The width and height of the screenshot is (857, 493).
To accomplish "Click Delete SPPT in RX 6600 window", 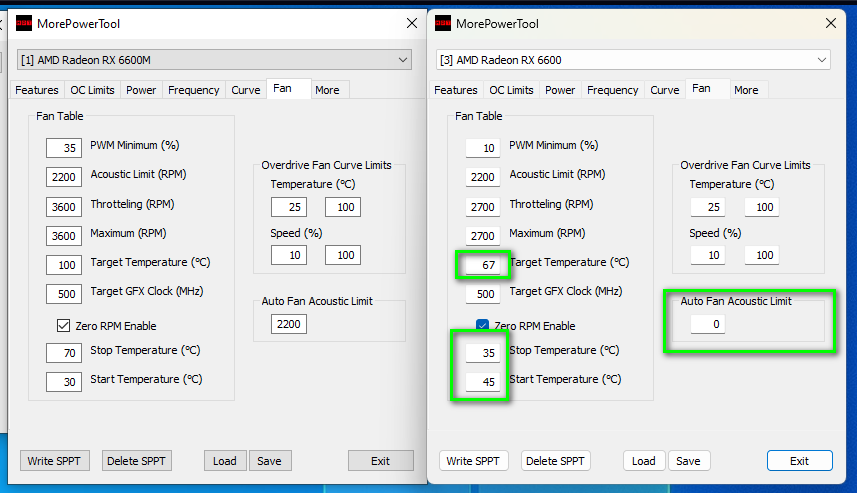I will [556, 461].
